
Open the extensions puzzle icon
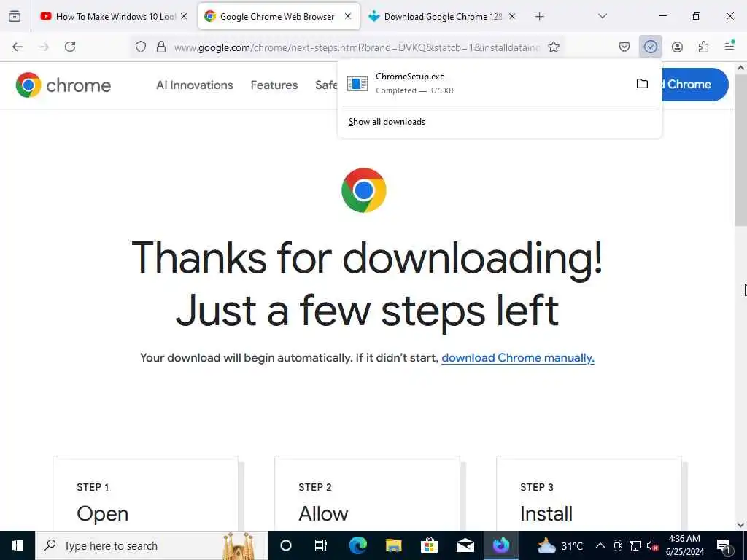tap(703, 47)
